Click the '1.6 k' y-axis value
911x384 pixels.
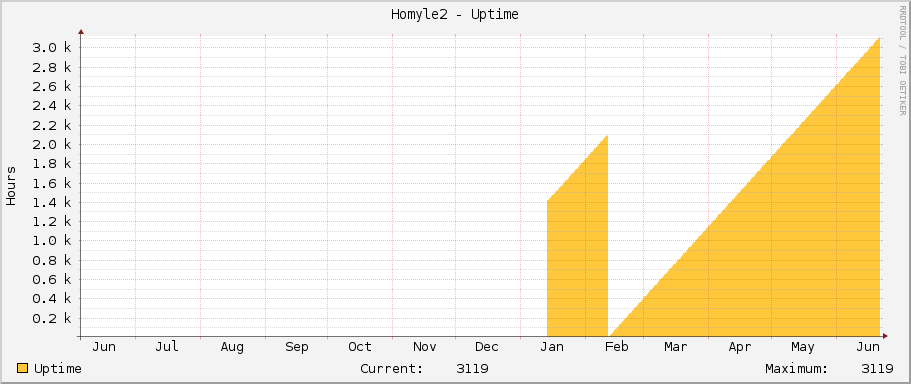point(51,183)
